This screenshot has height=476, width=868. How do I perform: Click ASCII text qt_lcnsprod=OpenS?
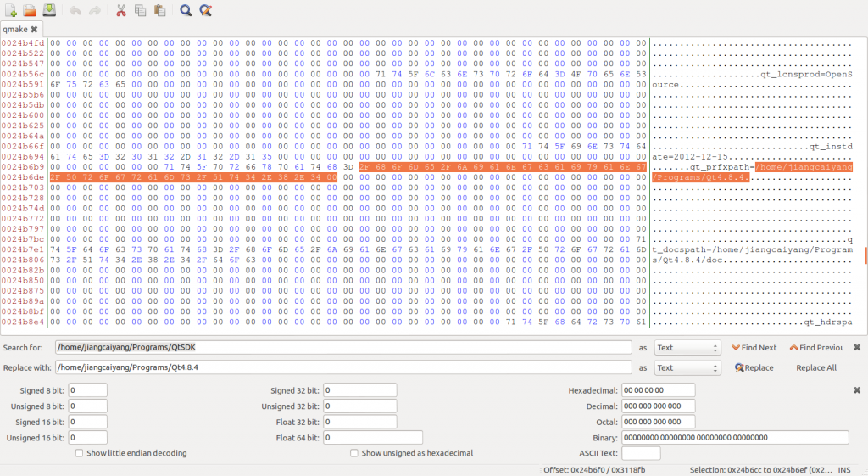point(807,74)
